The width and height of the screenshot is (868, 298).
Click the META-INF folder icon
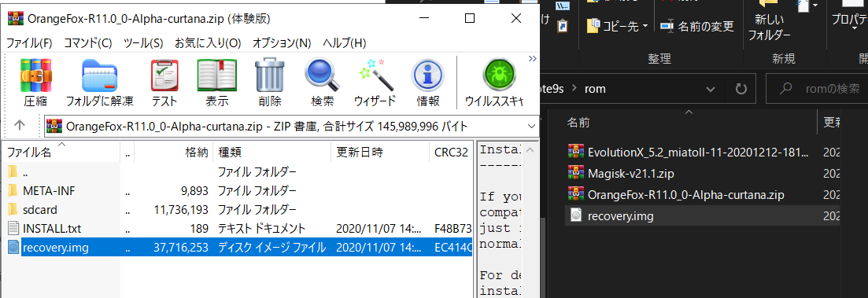13,191
